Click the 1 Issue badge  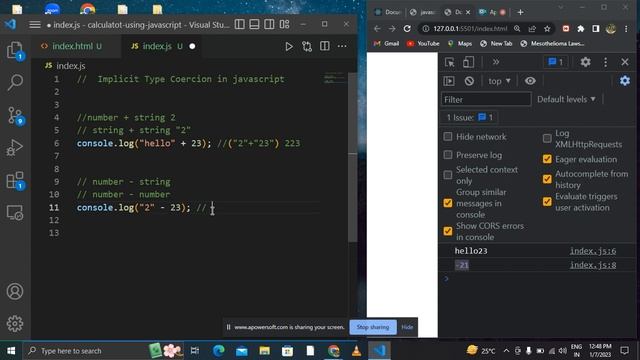(x=469, y=118)
